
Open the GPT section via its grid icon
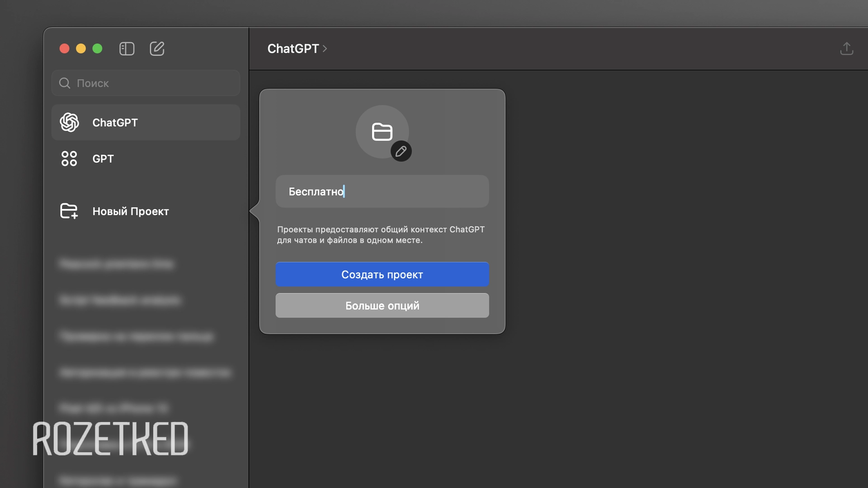pyautogui.click(x=69, y=159)
